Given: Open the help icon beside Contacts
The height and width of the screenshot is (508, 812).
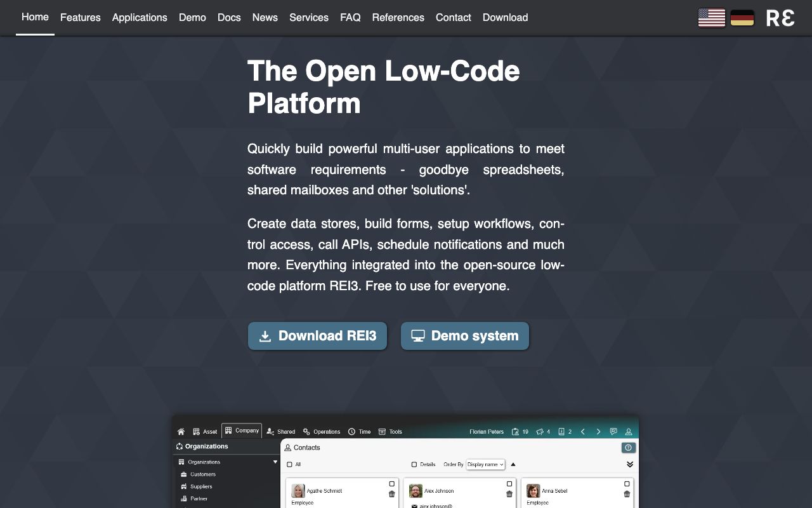Looking at the screenshot, I should 629,448.
